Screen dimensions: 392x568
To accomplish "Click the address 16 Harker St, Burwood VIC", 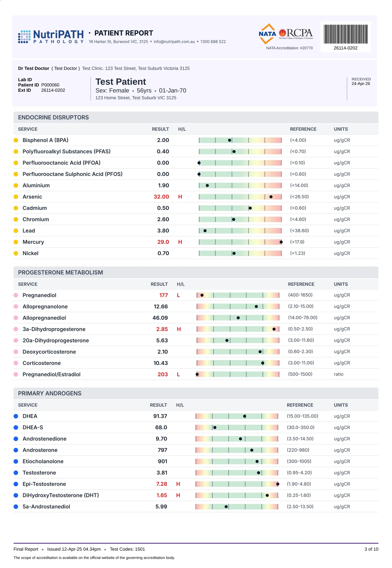I will (x=118, y=42).
